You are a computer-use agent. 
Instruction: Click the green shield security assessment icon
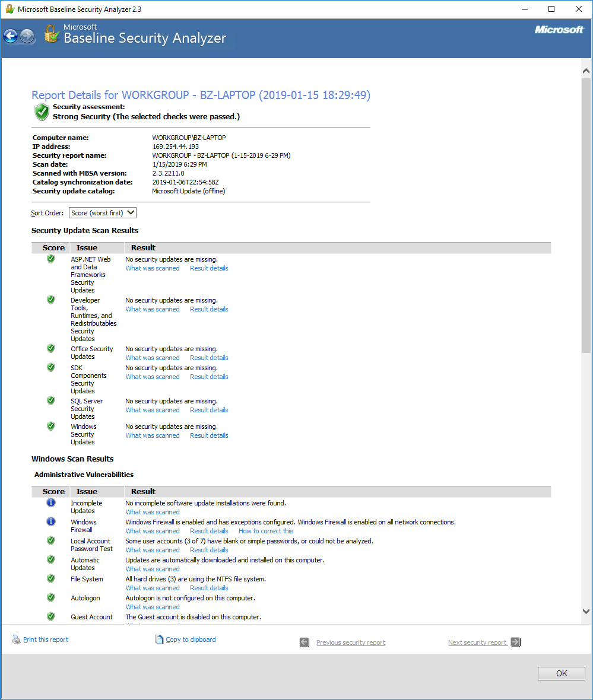(42, 112)
